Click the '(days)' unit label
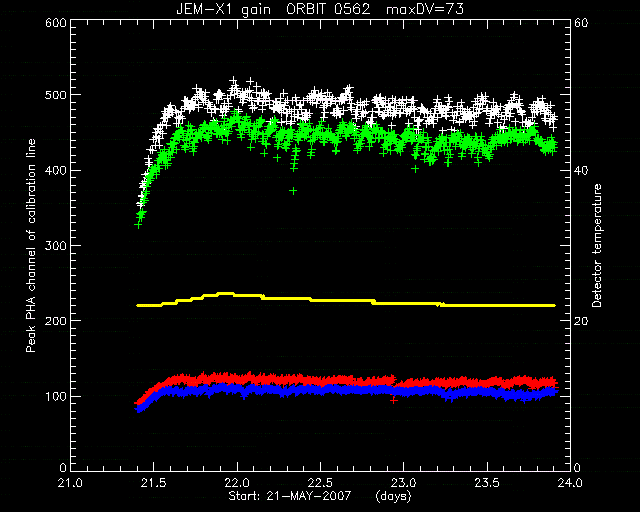 point(393,496)
